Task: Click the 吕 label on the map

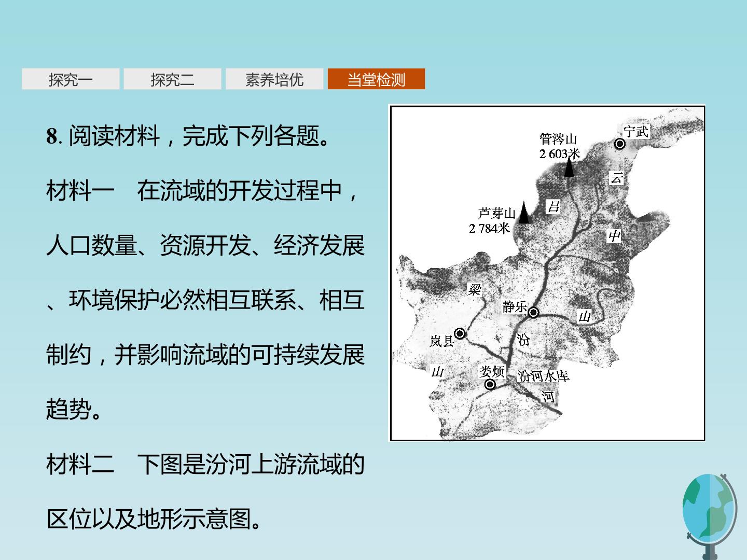Action: pyautogui.click(x=554, y=207)
